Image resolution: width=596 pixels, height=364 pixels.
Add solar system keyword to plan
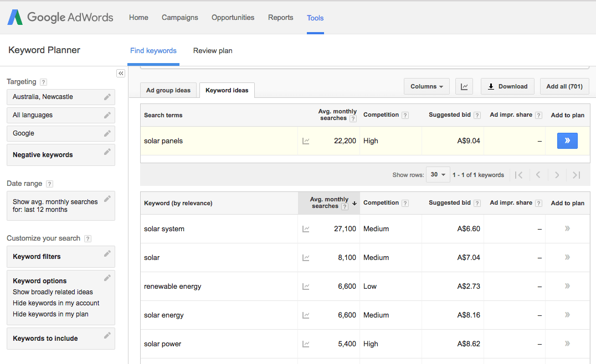567,228
